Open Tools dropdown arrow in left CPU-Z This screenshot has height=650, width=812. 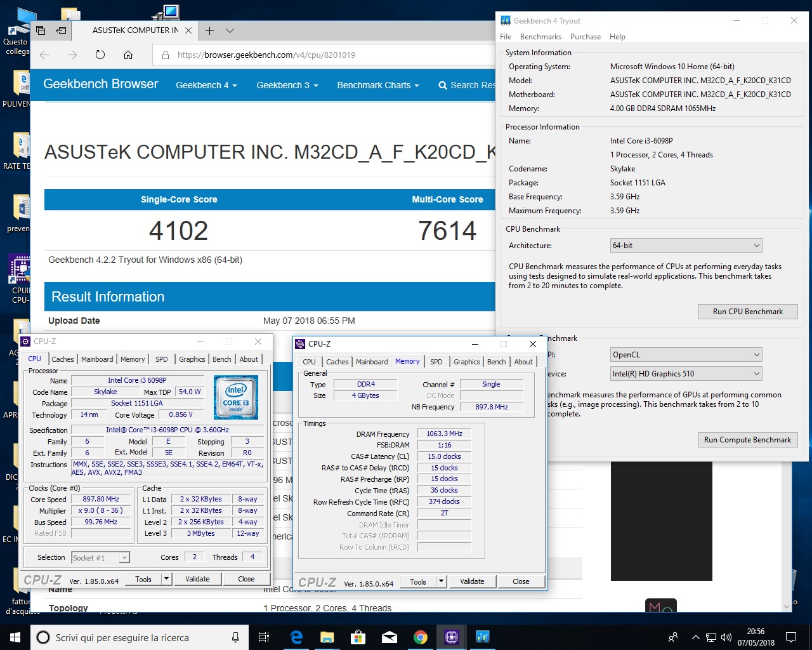[x=166, y=580]
